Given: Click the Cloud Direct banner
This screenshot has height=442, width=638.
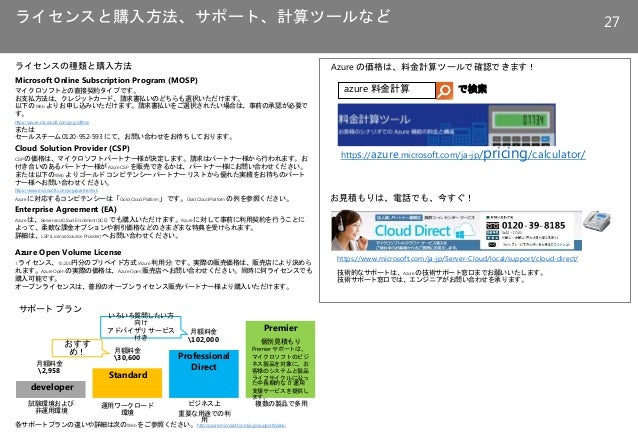Looking at the screenshot, I should point(456,230).
